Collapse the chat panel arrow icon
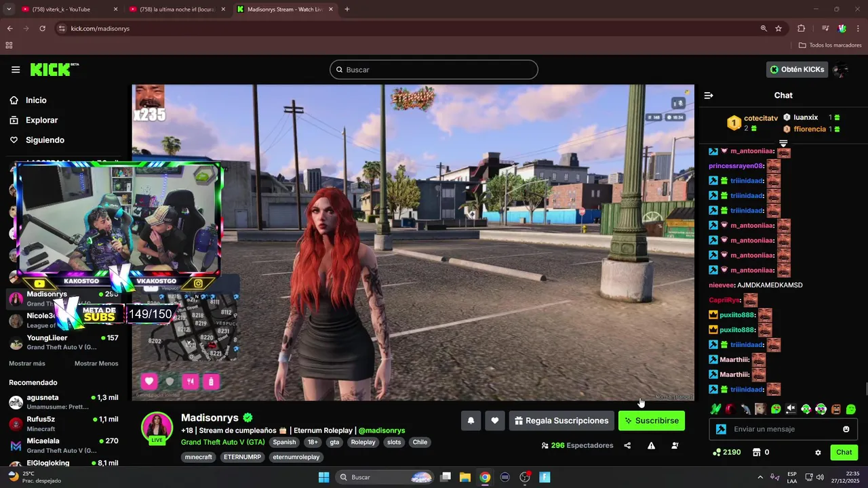The image size is (868, 488). [x=709, y=96]
